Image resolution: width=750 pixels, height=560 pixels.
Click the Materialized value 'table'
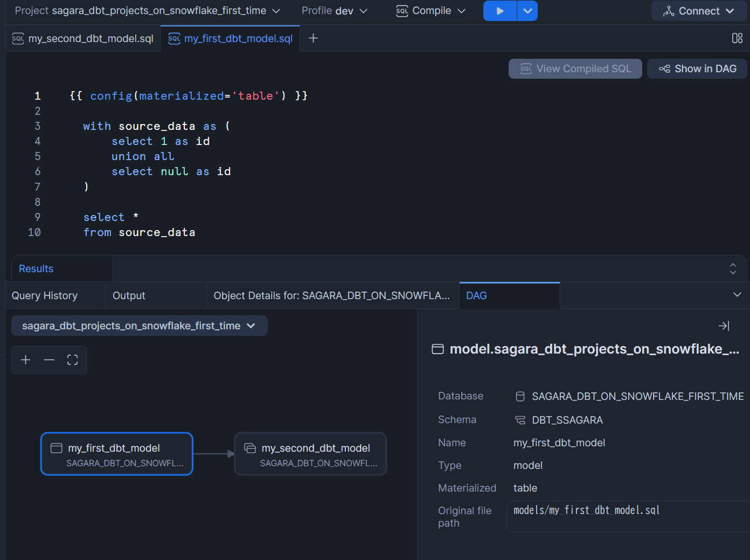point(525,488)
